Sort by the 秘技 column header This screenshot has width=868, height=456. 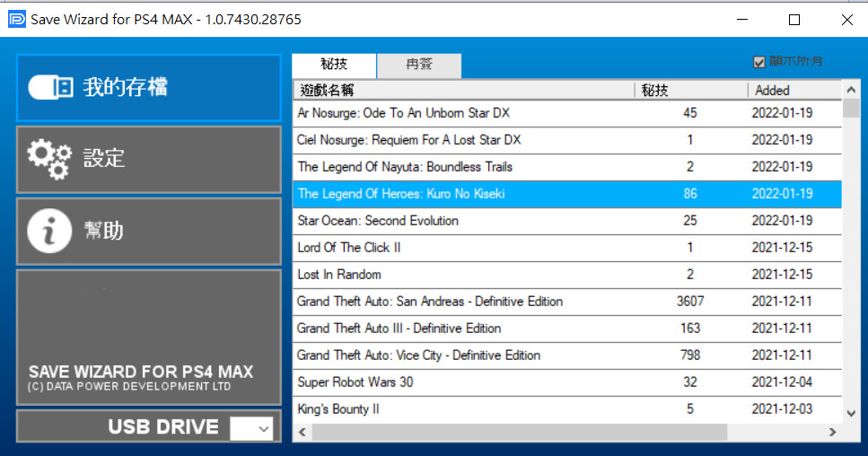point(691,90)
